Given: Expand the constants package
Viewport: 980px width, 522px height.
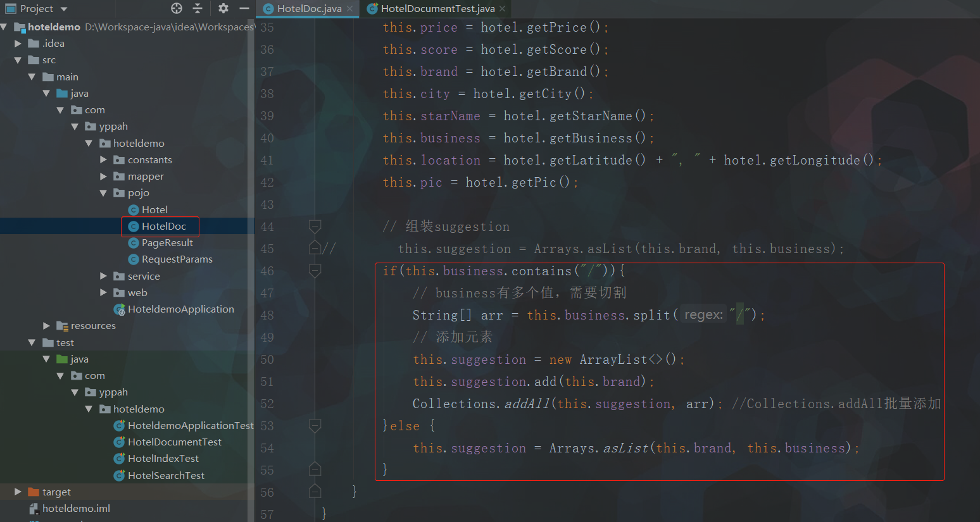Looking at the screenshot, I should click(103, 160).
